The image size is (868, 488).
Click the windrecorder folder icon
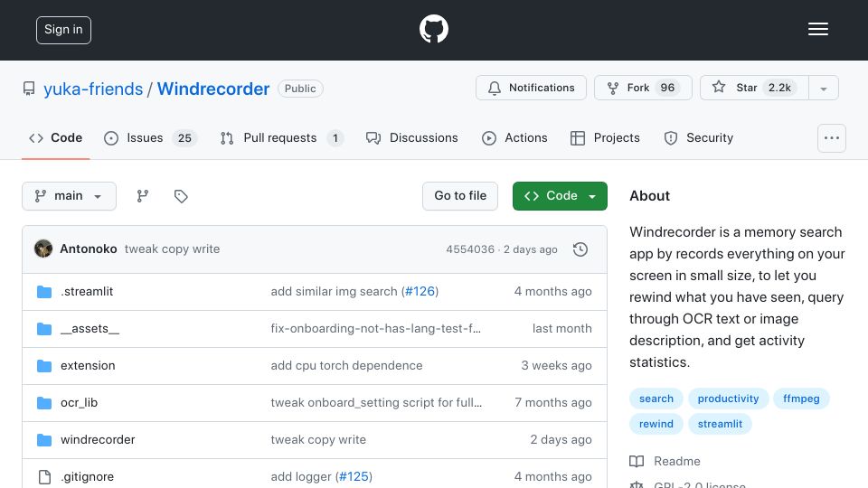tap(44, 440)
